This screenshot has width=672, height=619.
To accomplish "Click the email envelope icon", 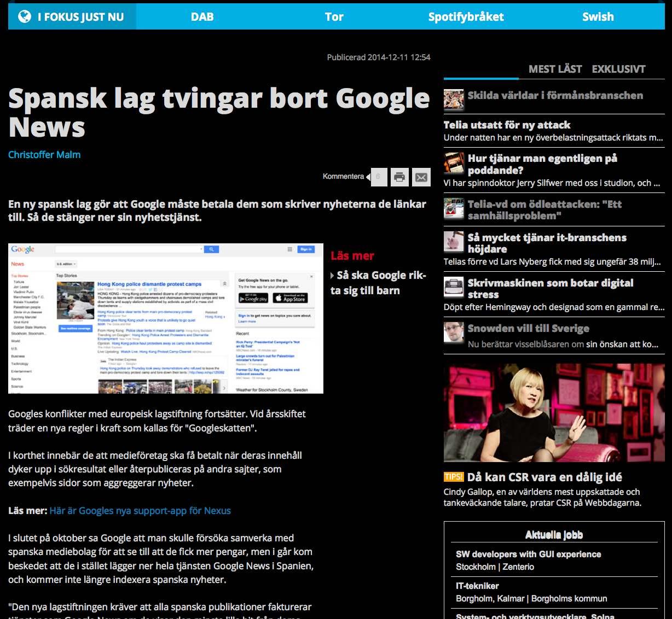I will (421, 177).
